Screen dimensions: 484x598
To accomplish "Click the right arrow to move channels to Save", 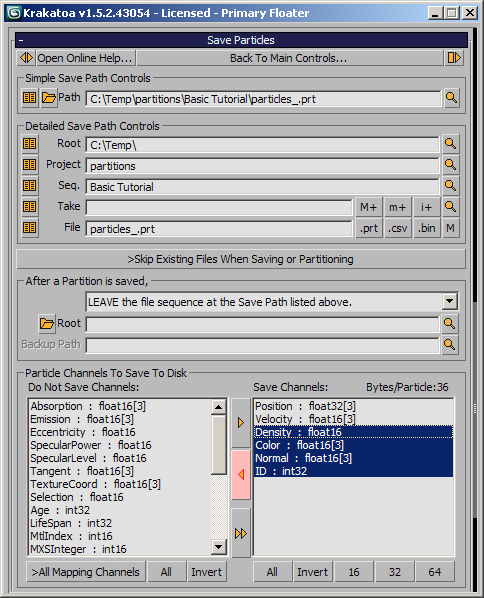I will (x=241, y=423).
